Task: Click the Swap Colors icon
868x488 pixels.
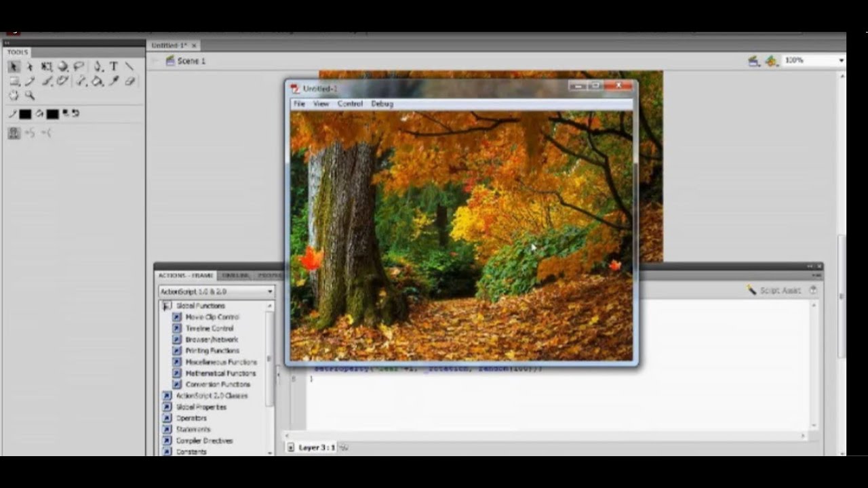Action: pyautogui.click(x=75, y=114)
